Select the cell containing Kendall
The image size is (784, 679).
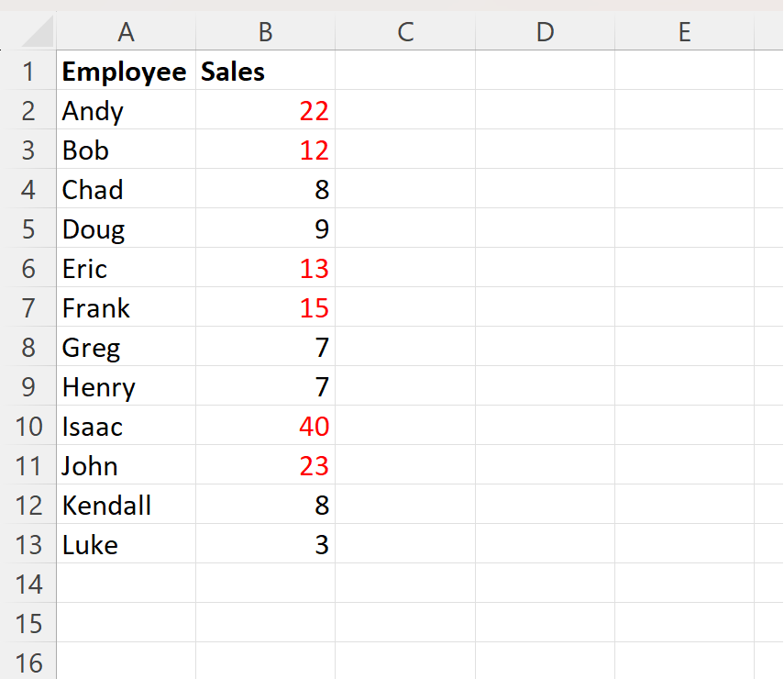(125, 506)
